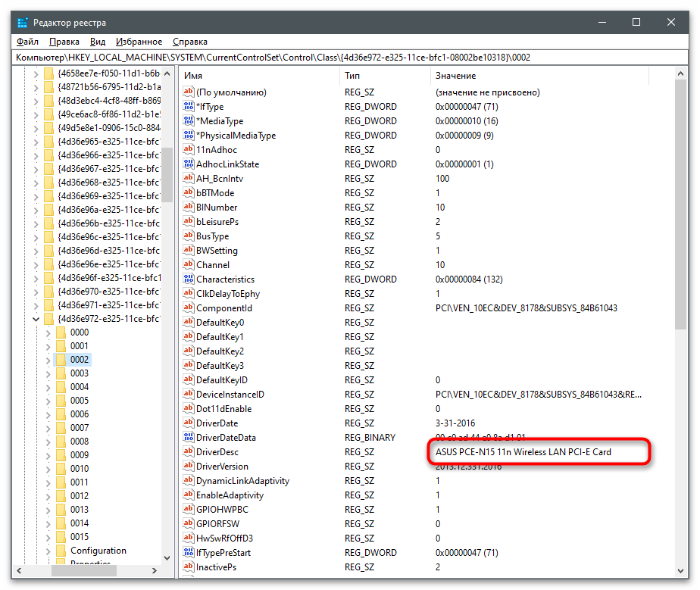Select the 0003 key in tree

(x=80, y=373)
